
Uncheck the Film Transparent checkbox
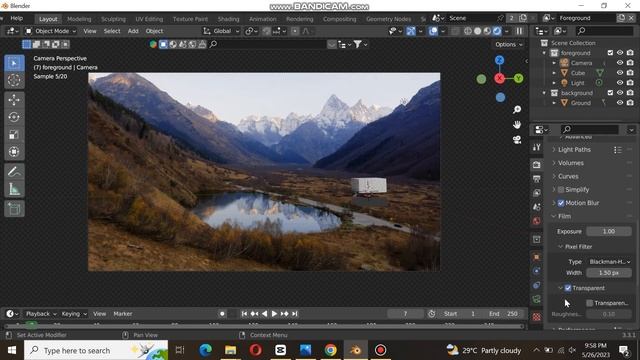pyautogui.click(x=568, y=288)
